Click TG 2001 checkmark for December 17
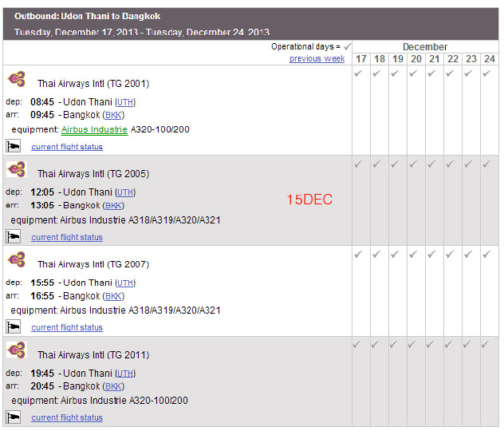 pos(358,73)
